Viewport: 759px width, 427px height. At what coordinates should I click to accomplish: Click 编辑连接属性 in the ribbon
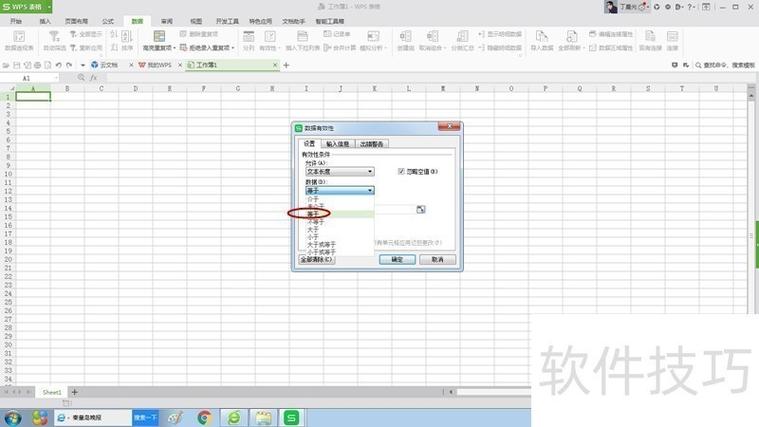(x=611, y=34)
